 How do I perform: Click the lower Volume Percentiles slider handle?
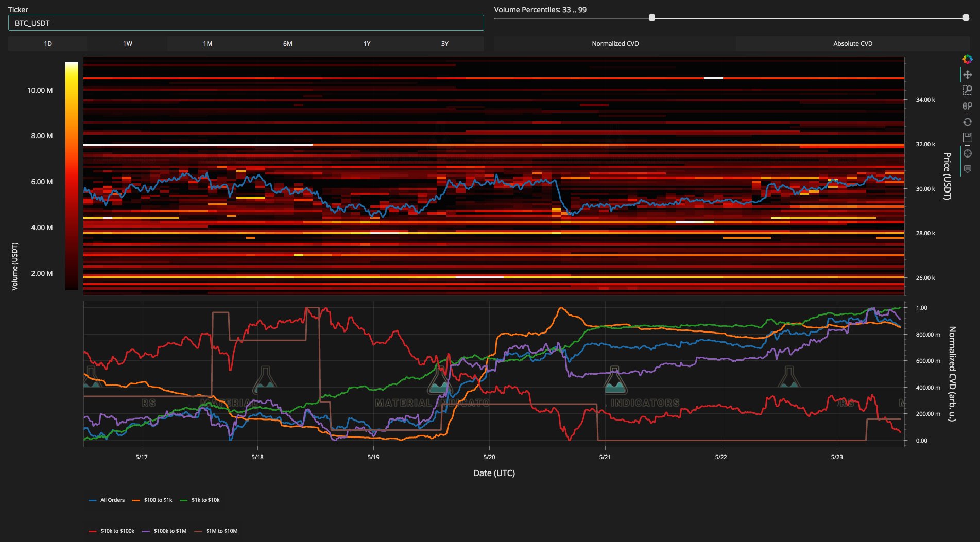[651, 18]
